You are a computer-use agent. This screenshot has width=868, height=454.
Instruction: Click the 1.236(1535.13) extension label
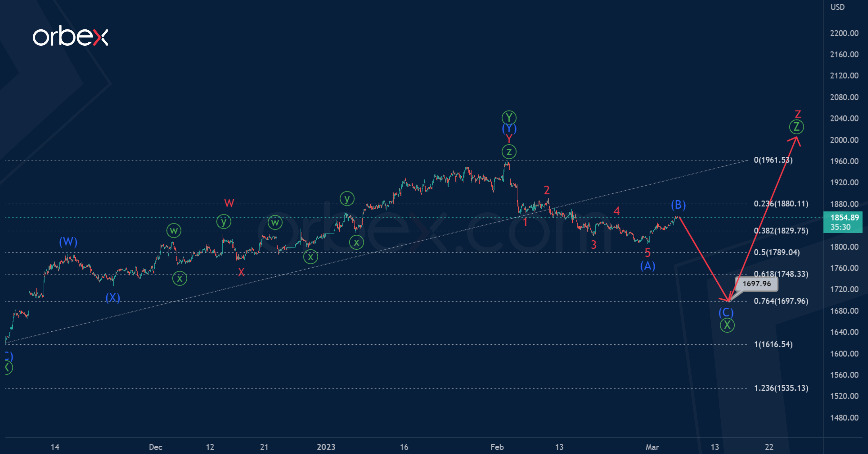(781, 388)
